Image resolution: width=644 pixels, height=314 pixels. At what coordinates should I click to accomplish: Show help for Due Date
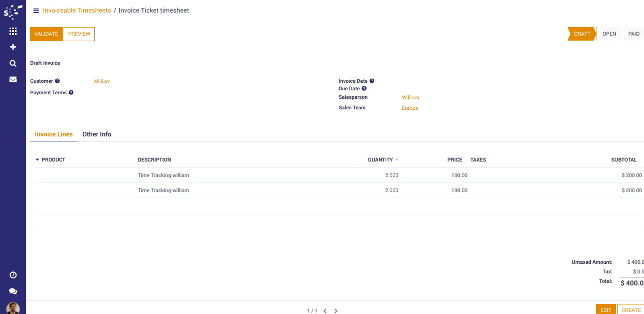(x=364, y=88)
